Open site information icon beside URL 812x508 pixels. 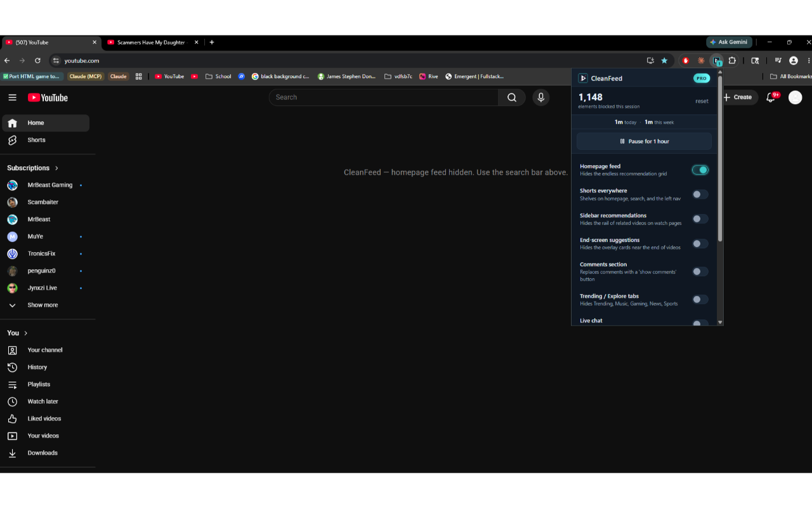point(56,60)
